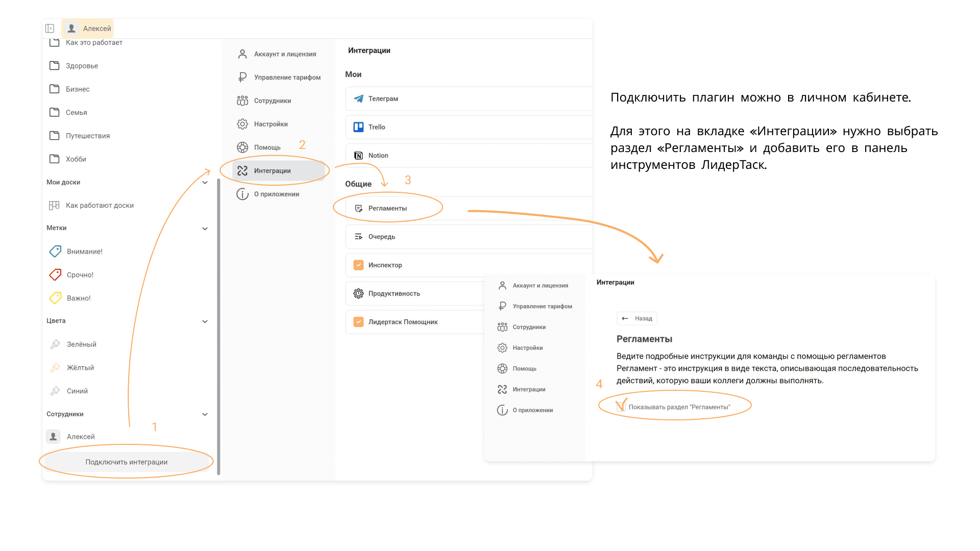The height and width of the screenshot is (551, 980).
Task: Open the Интеграции settings menu item
Action: [272, 171]
